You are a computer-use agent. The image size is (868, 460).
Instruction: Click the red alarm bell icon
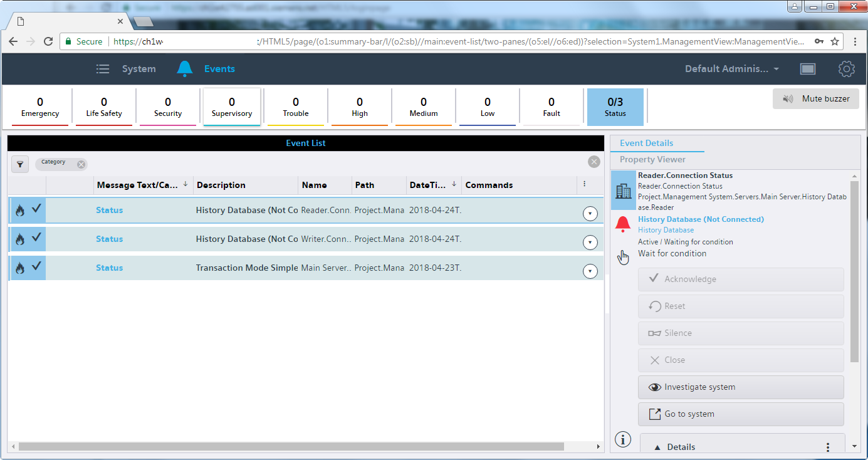(623, 224)
